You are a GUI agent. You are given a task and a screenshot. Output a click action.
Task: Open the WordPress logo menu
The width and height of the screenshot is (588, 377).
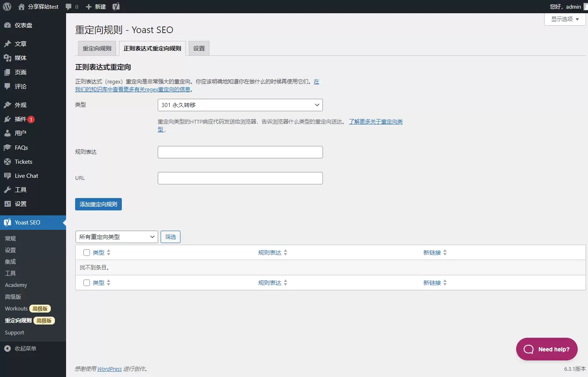click(7, 7)
